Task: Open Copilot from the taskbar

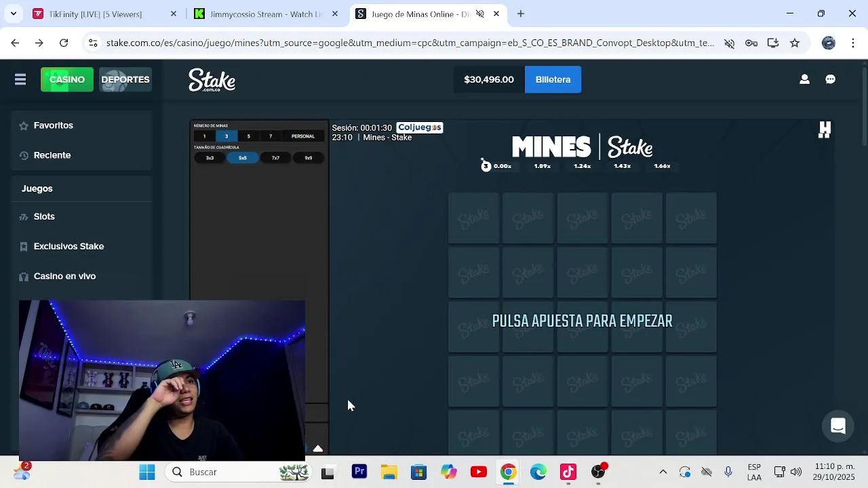Action: pos(449,472)
